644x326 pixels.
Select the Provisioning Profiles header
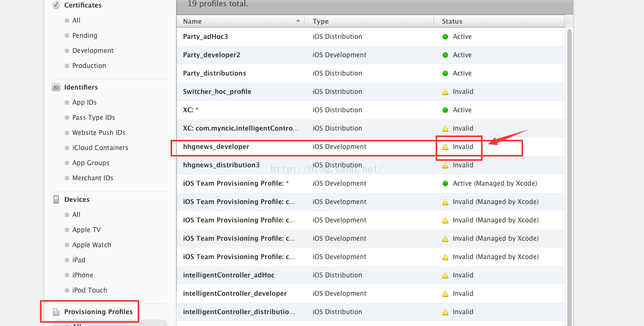[99, 312]
